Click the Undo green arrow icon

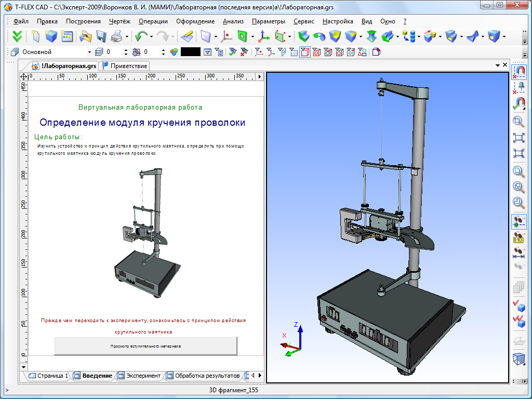[x=140, y=36]
